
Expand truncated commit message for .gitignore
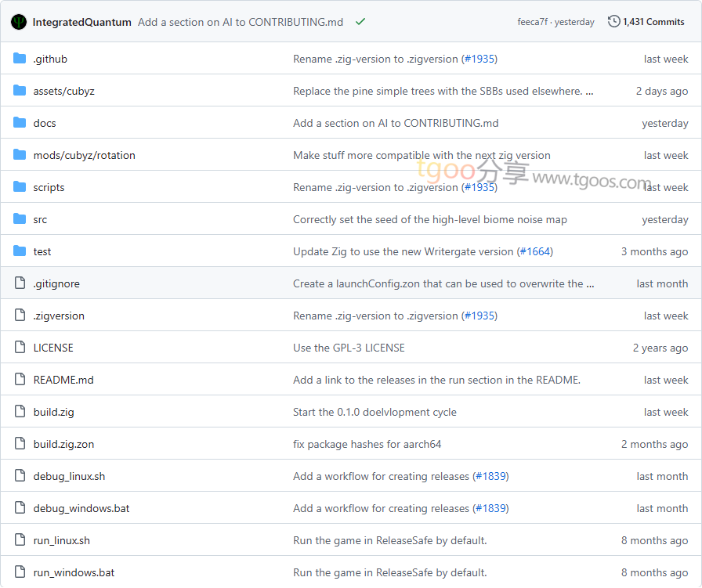pyautogui.click(x=590, y=283)
